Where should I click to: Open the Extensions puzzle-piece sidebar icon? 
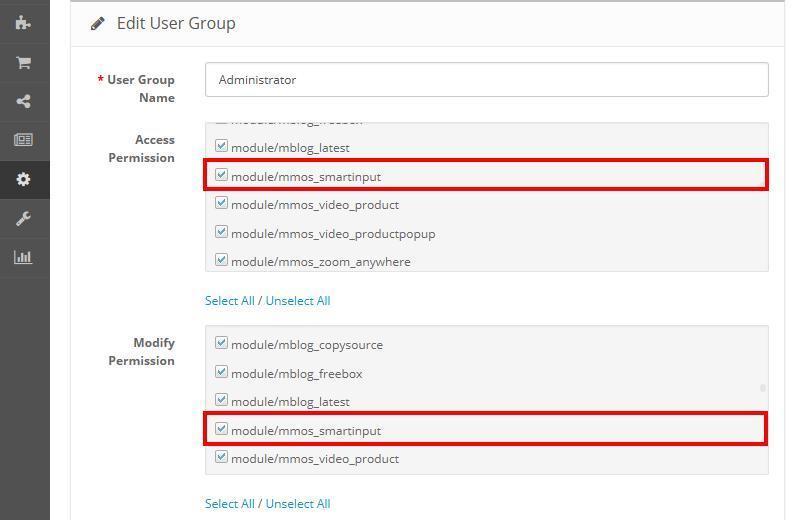[x=23, y=22]
